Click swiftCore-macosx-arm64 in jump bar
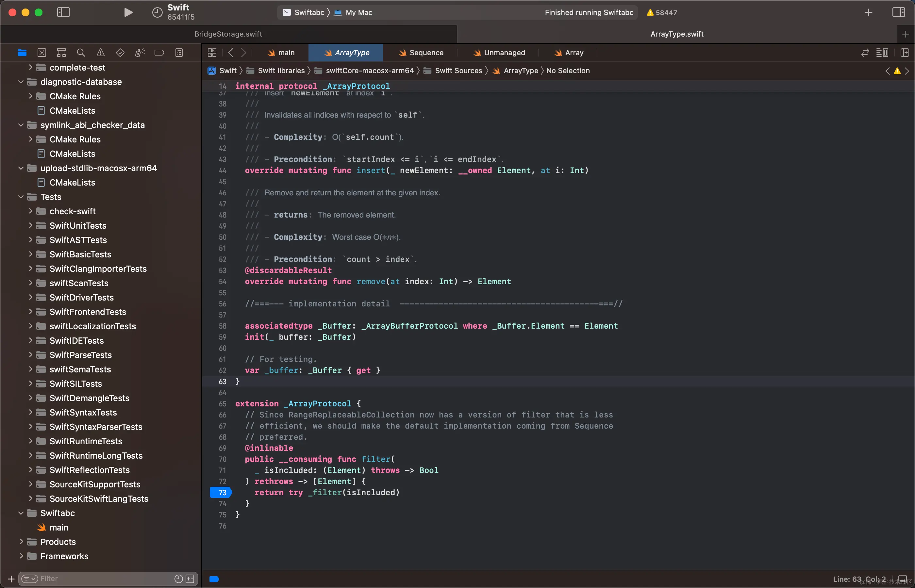 point(364,71)
